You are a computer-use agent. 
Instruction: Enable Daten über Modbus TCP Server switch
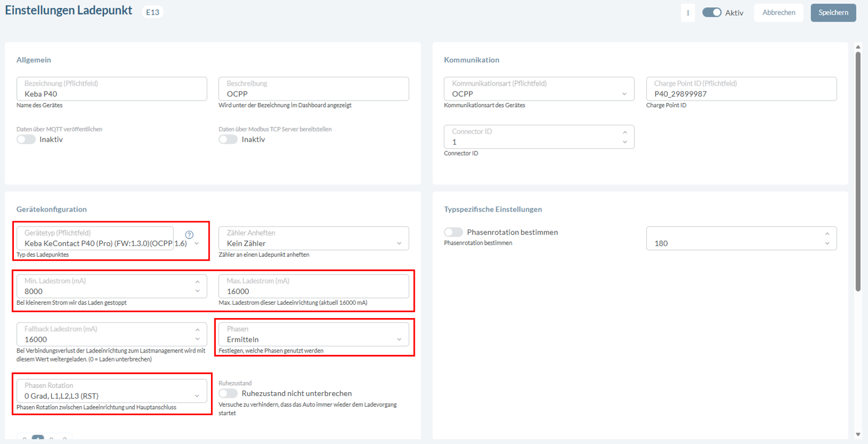coord(228,139)
